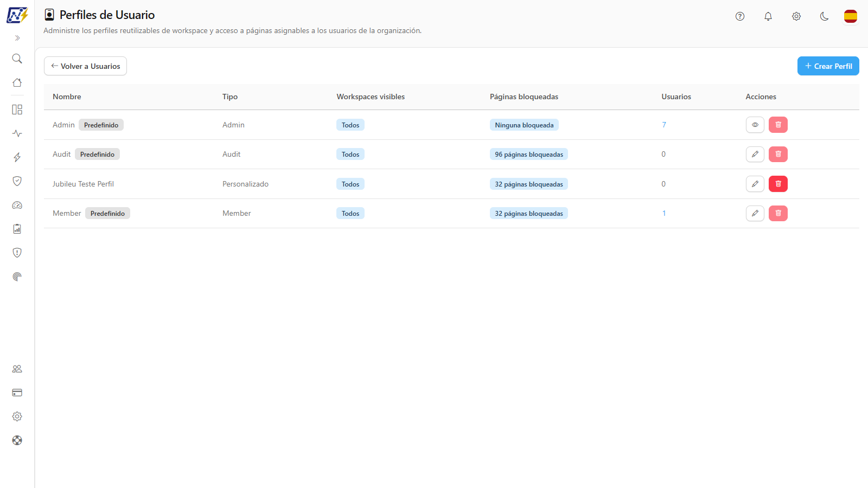Open settings gear in top header
868x488 pixels.
tap(796, 16)
